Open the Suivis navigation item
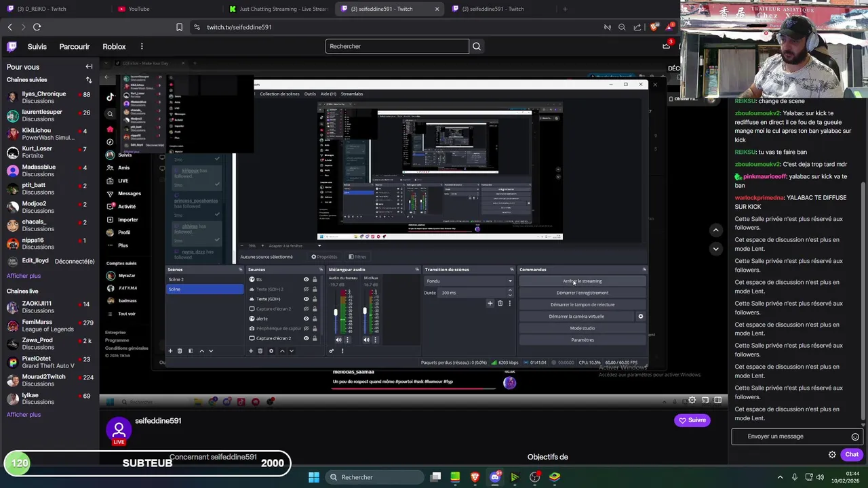868x488 pixels. point(37,47)
